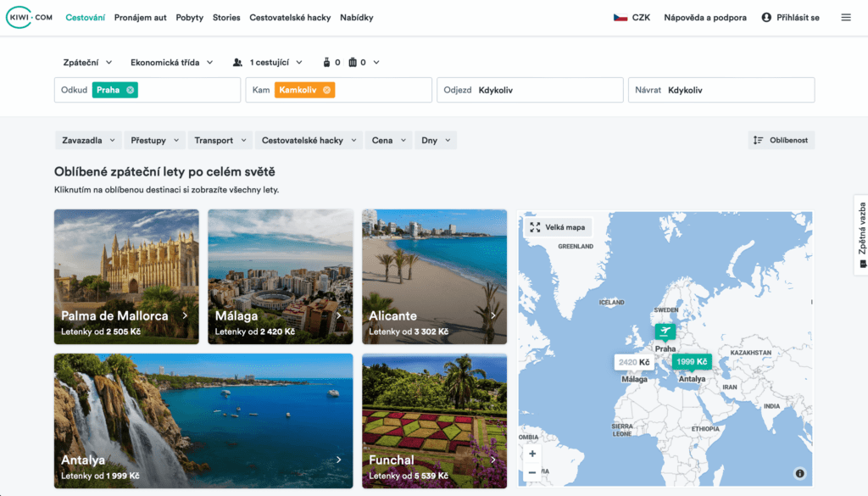Open the Zavazadla filter dropdown
Viewport: 868px width, 496px height.
(87, 140)
